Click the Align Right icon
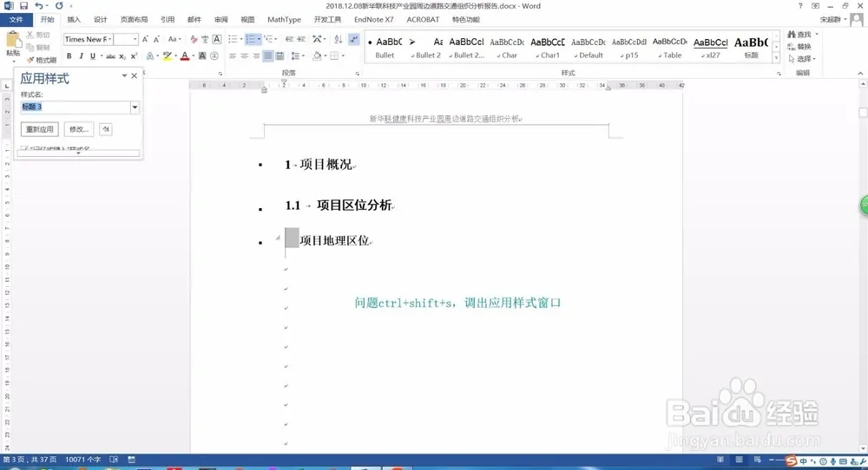Screen dimensions: 868x470 tap(256, 55)
